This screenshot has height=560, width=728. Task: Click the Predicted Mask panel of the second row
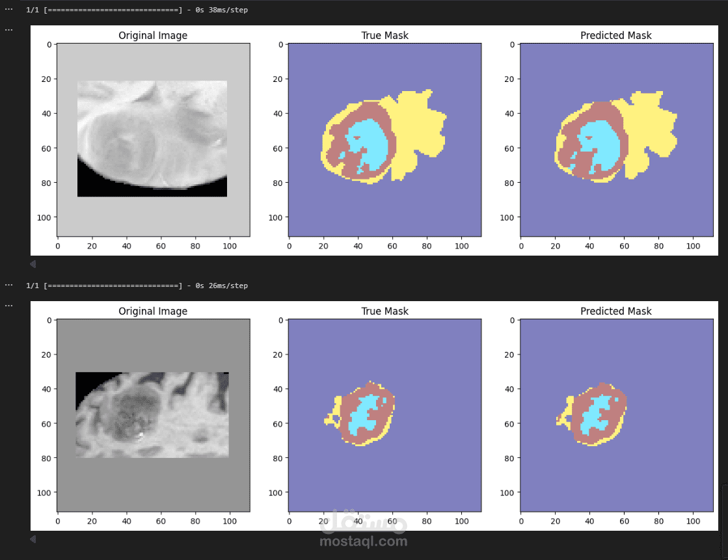(615, 414)
